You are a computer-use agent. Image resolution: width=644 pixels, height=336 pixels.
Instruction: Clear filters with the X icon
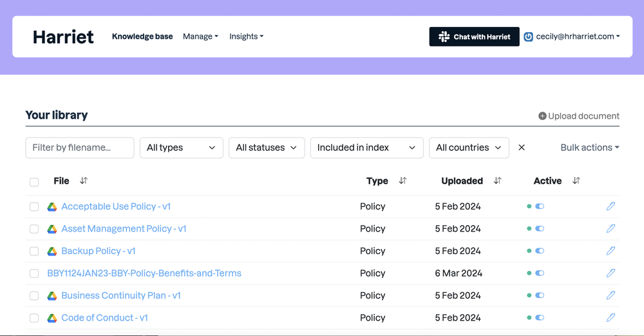[522, 148]
